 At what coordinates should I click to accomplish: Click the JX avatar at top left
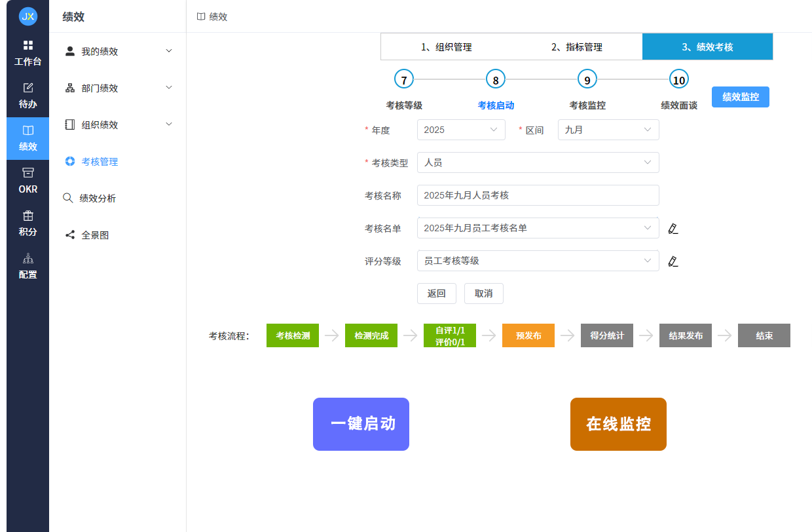click(28, 16)
